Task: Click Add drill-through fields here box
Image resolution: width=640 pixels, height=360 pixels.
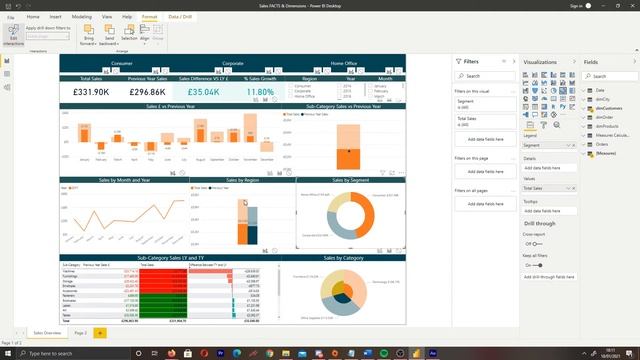Action: pyautogui.click(x=549, y=277)
